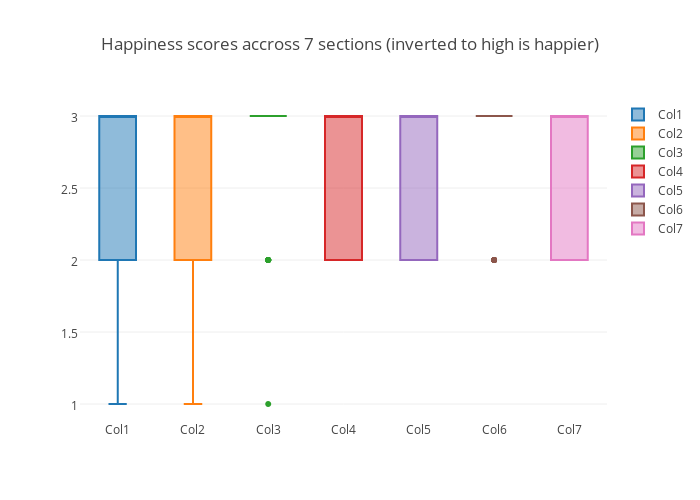Image resolution: width=700 pixels, height=500 pixels.
Task: Hide Col3 using green legend swatch
Action: point(638,152)
